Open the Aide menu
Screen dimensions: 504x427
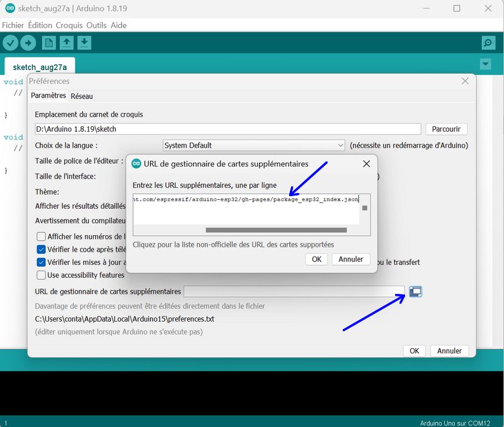tap(118, 25)
